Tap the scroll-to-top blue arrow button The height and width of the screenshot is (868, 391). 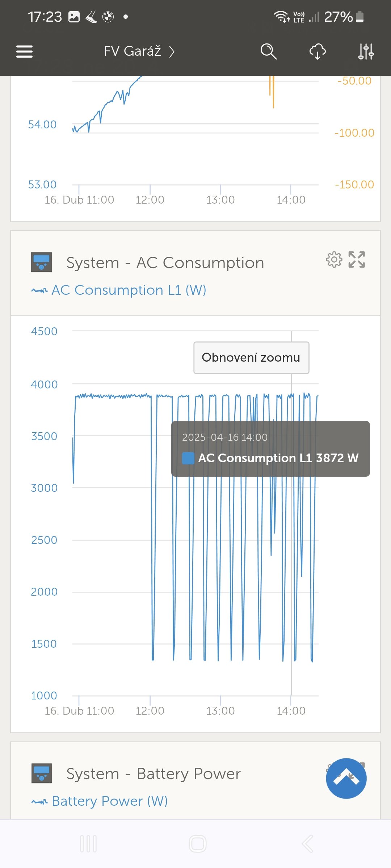click(x=346, y=778)
